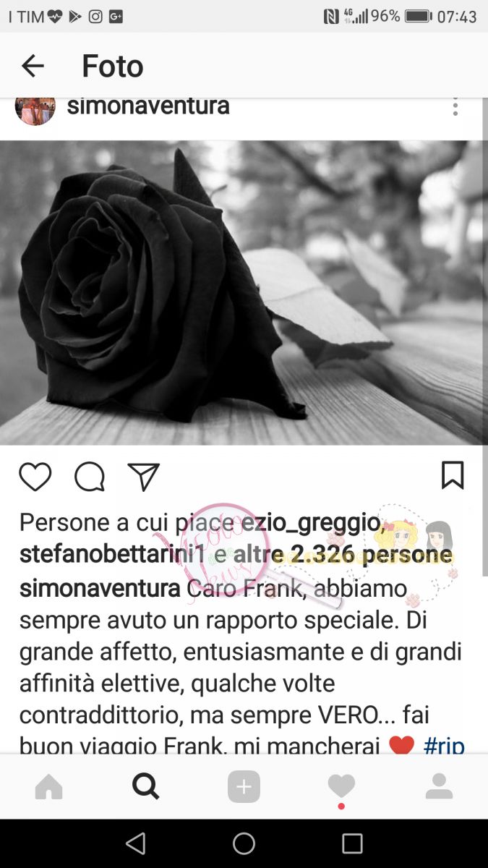Show the other 2.326 people who liked
Screen dimensions: 488x868
(343, 555)
